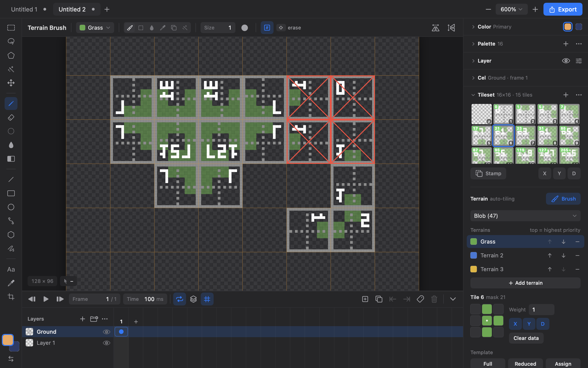The width and height of the screenshot is (588, 368).
Task: Open the Grass terrain dropdown
Action: (x=95, y=28)
